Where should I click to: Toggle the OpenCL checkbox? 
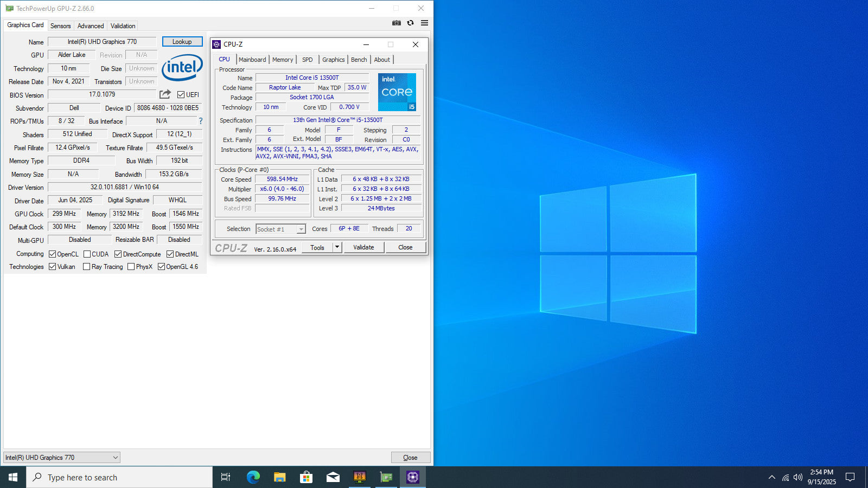[x=53, y=254]
